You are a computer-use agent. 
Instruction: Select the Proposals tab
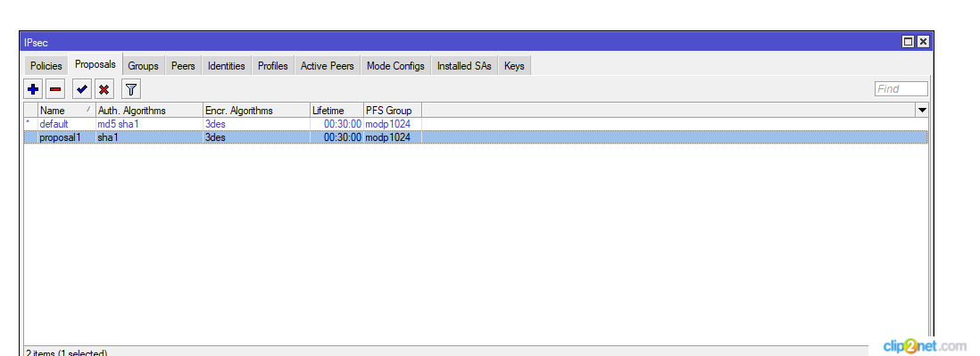(x=95, y=64)
